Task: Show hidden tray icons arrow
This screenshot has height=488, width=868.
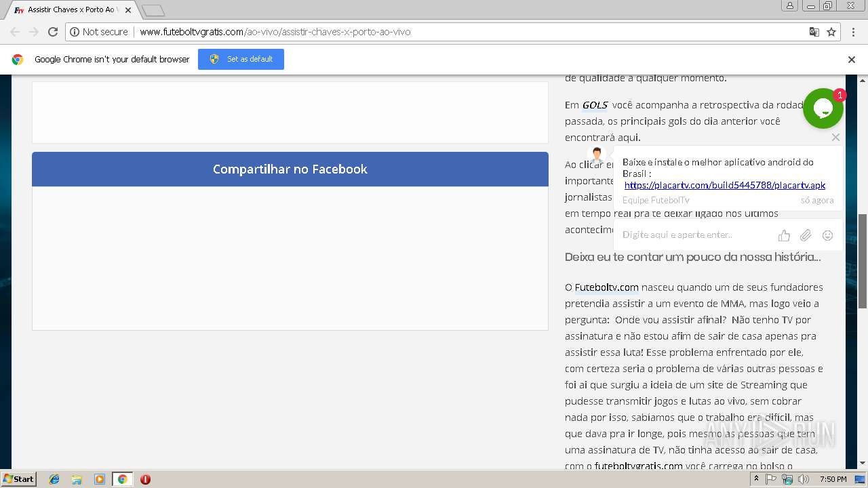Action: pyautogui.click(x=756, y=479)
